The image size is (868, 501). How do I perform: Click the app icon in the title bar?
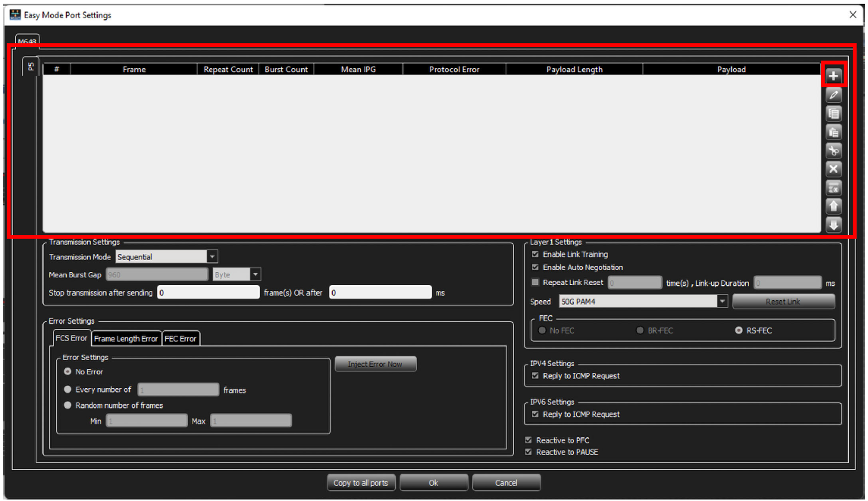click(x=15, y=15)
